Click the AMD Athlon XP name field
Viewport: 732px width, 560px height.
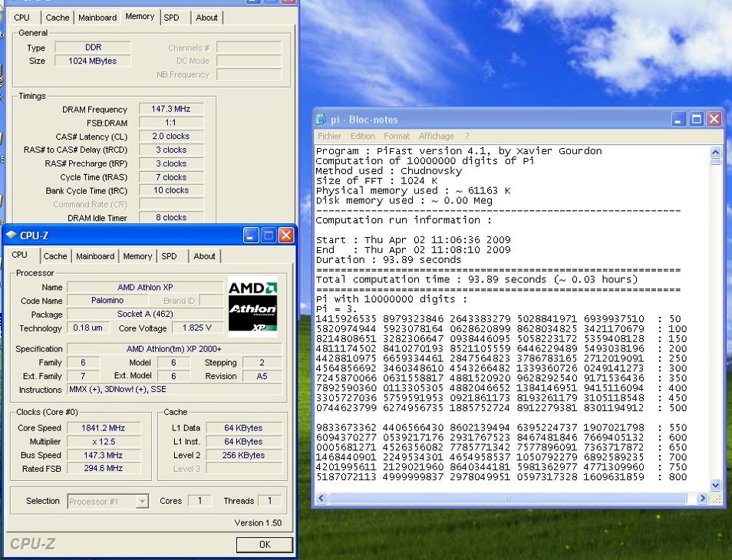145,288
